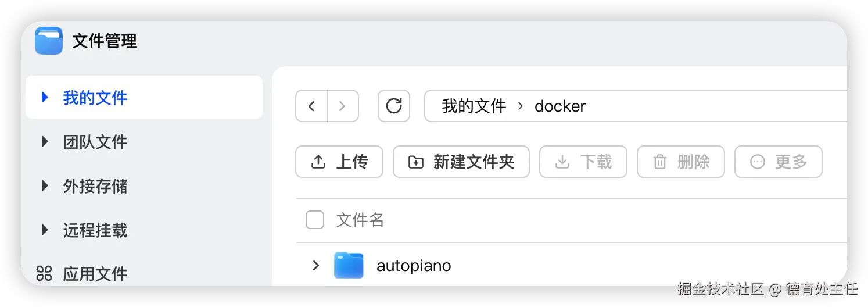Go forward with the right arrow
This screenshot has width=868, height=307.
coord(342,106)
